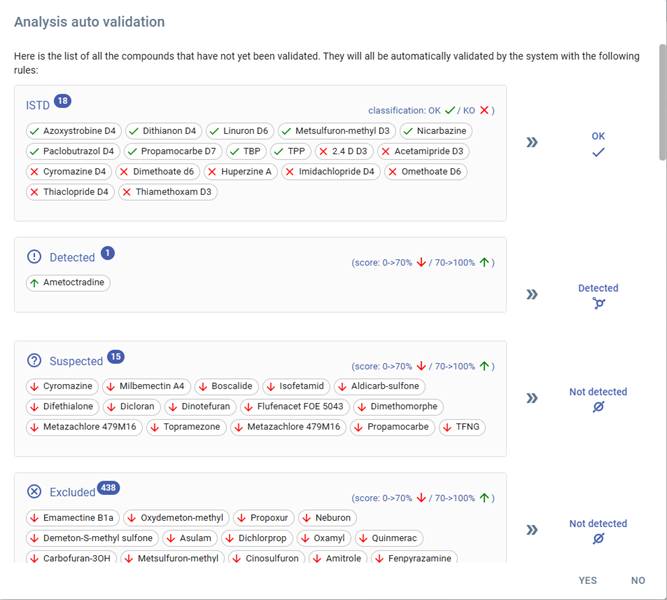Toggle the Azoxystrobine D4 compound chip
This screenshot has width=667, height=600.
pos(73,131)
